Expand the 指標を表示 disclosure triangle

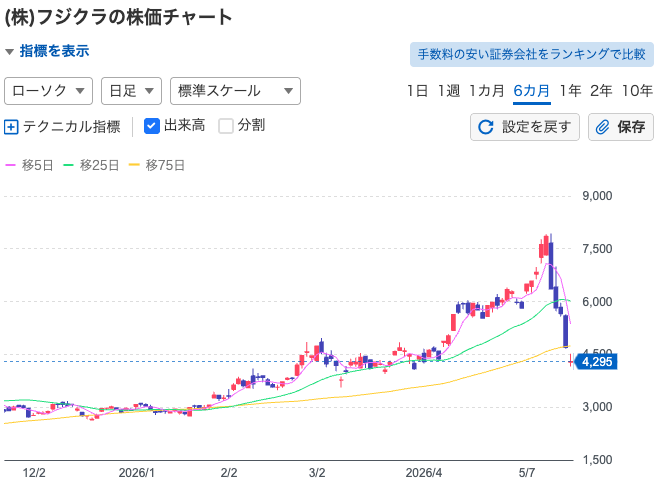pos(9,52)
